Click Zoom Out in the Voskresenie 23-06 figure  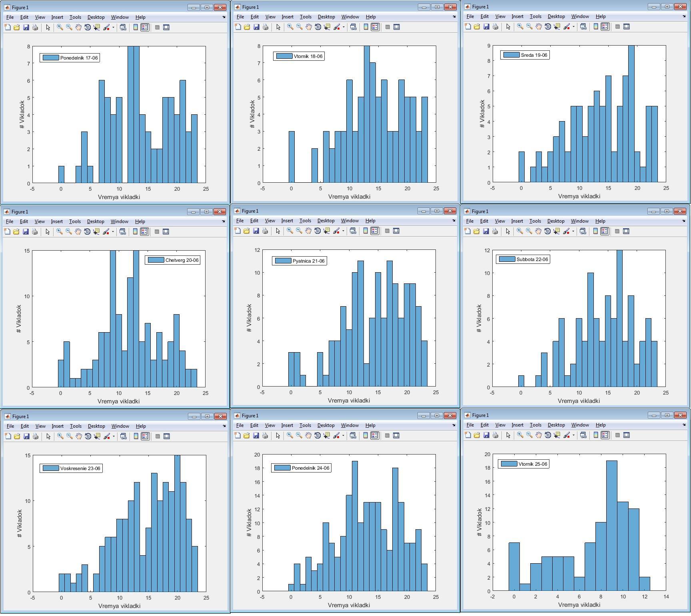coord(70,437)
